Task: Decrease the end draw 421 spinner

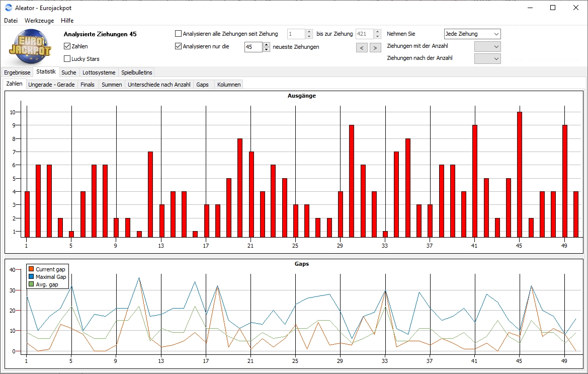Action: click(x=378, y=36)
